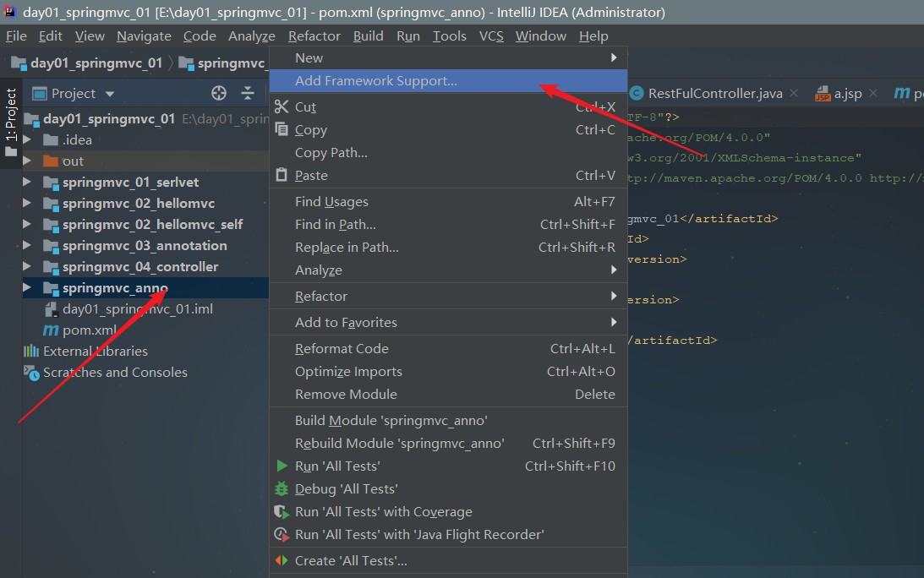Expand springmvc_02_hellomvc module
Viewport: 924px width, 578px height.
[x=26, y=204]
